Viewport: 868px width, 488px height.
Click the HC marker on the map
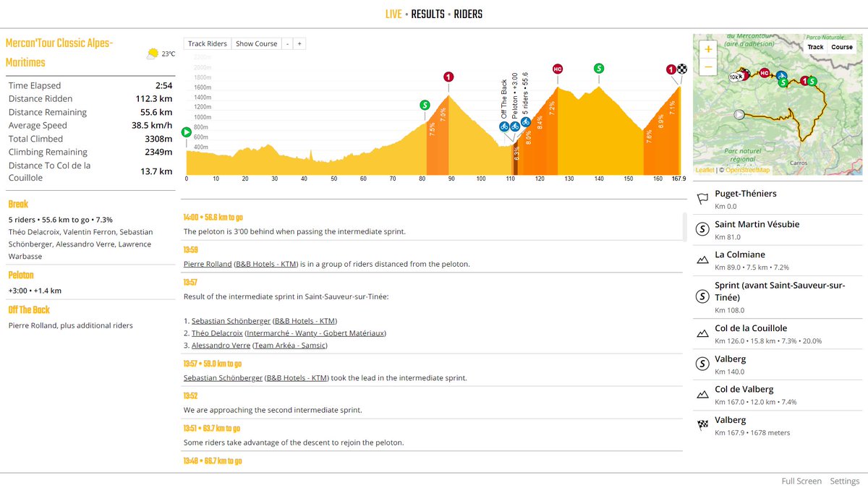point(765,73)
